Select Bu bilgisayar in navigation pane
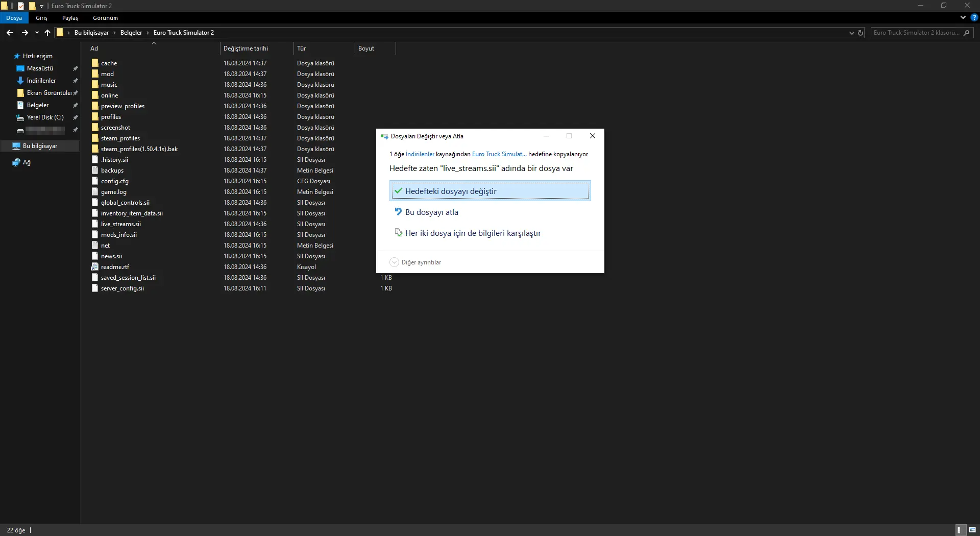 [x=40, y=146]
